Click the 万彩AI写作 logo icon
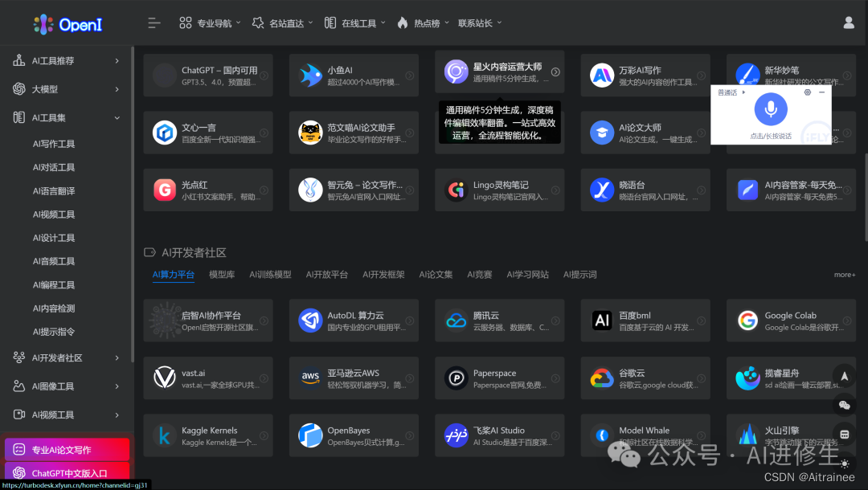This screenshot has height=490, width=868. pyautogui.click(x=602, y=76)
